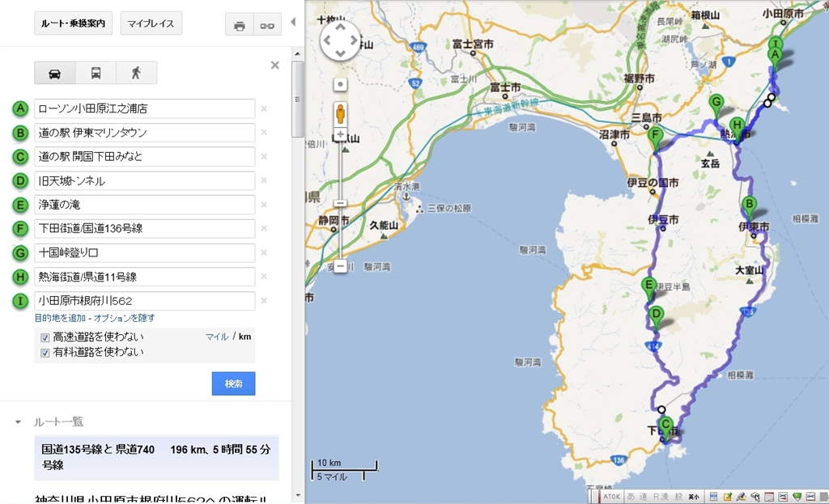Zoom out with the map minus button
829x504 pixels.
(341, 266)
